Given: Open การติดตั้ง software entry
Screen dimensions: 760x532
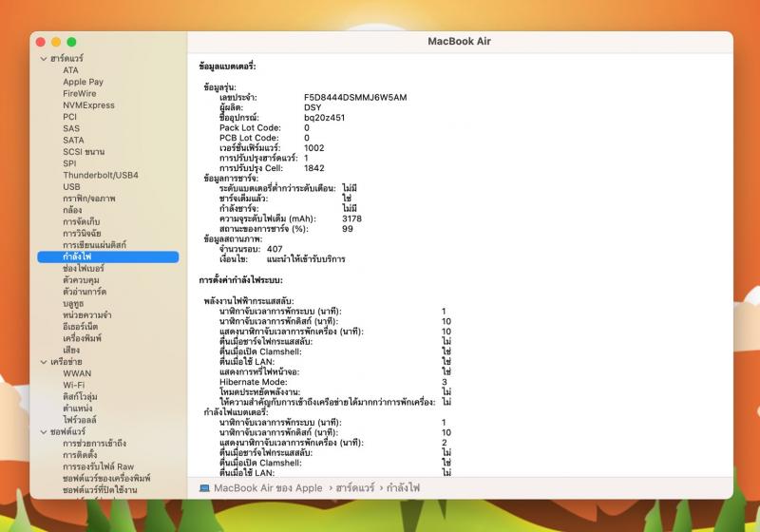Looking at the screenshot, I should [80, 455].
